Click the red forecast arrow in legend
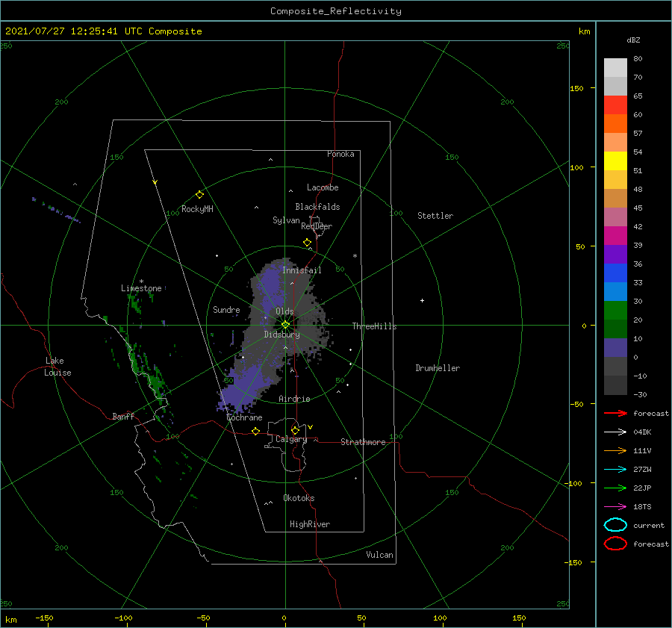This screenshot has width=672, height=628. click(x=615, y=413)
